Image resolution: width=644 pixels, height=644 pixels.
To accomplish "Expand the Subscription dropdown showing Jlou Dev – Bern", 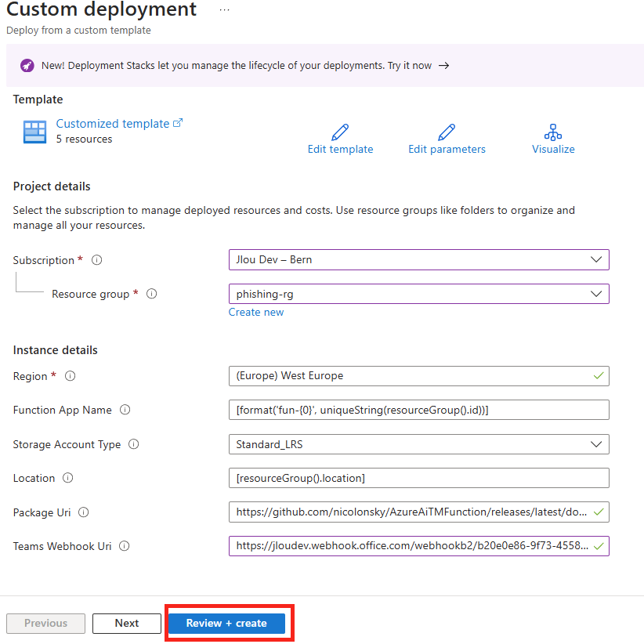I will 418,259.
